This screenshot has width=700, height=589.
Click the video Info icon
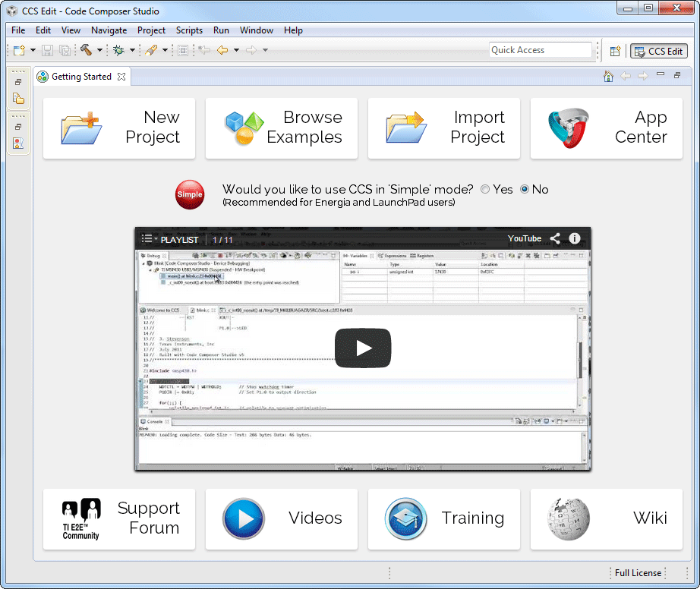[x=575, y=238]
